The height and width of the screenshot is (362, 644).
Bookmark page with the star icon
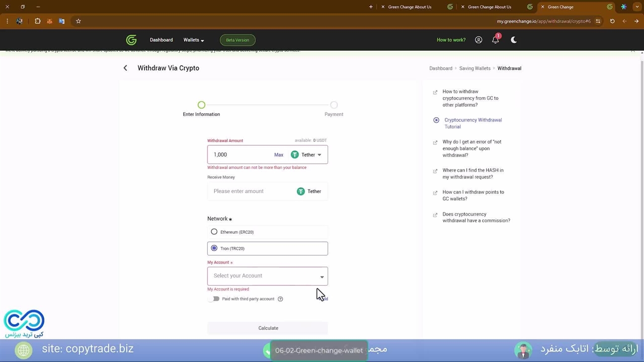pyautogui.click(x=78, y=21)
